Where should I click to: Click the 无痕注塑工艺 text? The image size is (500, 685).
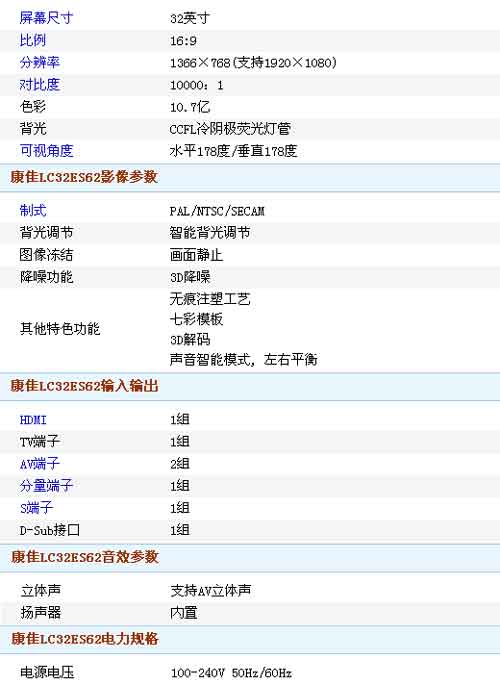point(210,299)
